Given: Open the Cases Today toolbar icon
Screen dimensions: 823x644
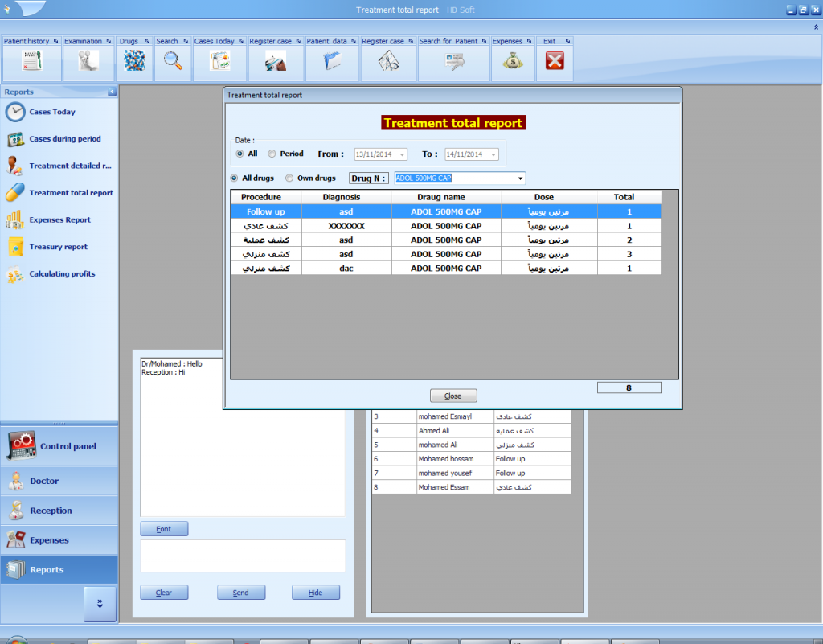Looking at the screenshot, I should 220,61.
